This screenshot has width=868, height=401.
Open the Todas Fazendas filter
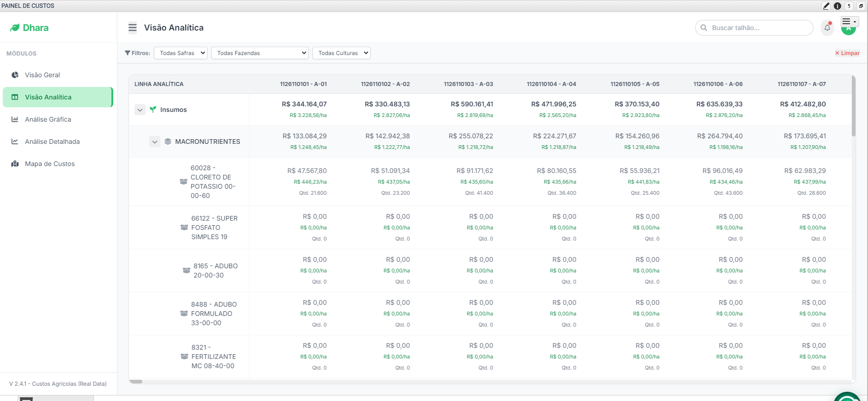click(x=260, y=53)
